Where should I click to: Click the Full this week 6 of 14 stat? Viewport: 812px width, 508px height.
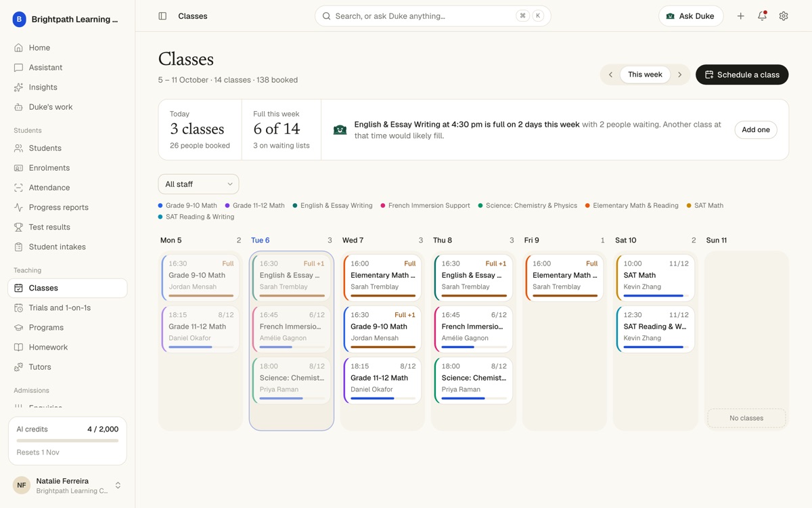click(281, 130)
